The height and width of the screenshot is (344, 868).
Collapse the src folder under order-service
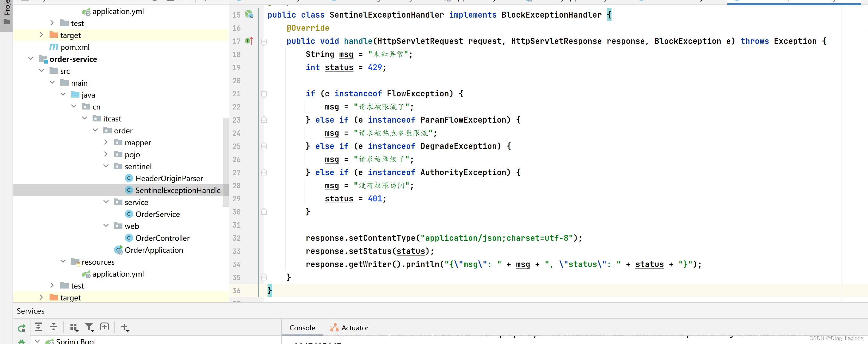tap(42, 70)
